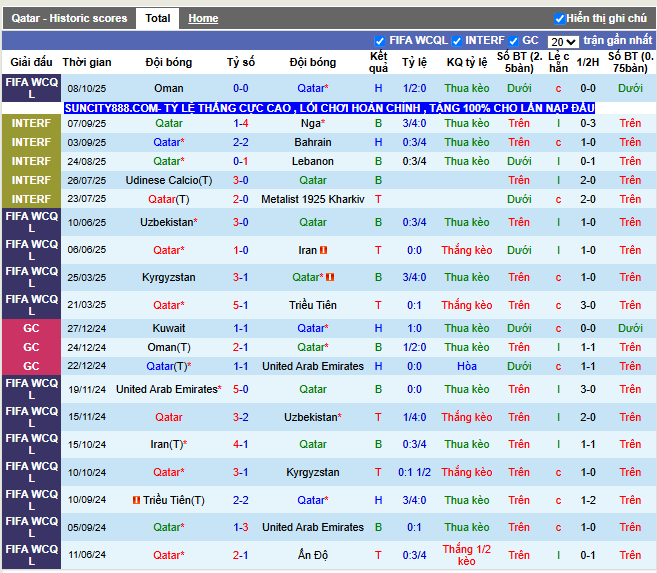Open the SUNCITY888.COM banner link
Viewport: 657px width, 573px height.
point(329,107)
